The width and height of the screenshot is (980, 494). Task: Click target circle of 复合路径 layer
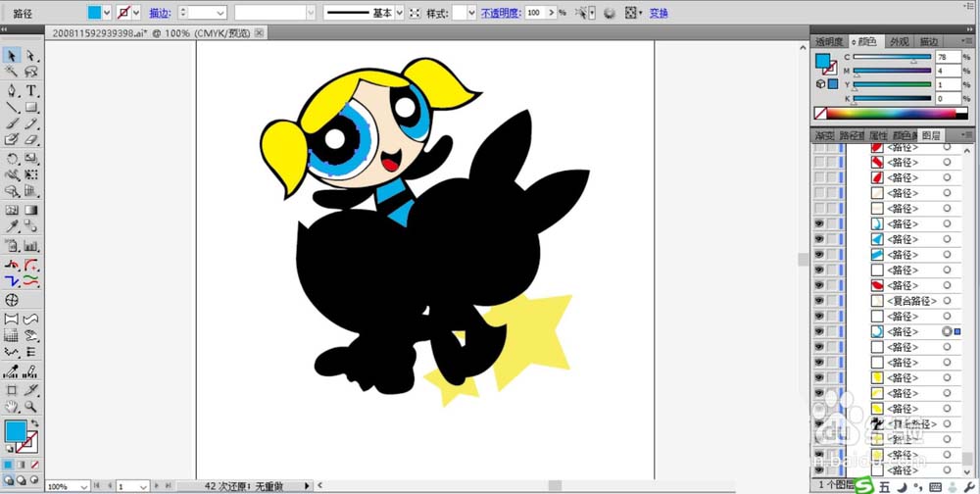(x=947, y=301)
